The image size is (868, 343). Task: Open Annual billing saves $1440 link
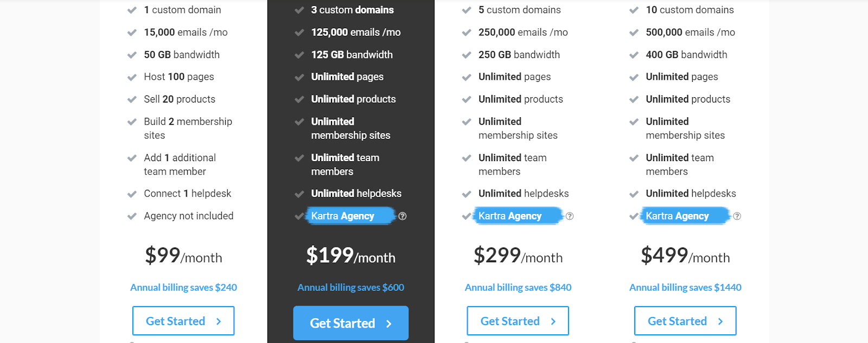pos(685,288)
